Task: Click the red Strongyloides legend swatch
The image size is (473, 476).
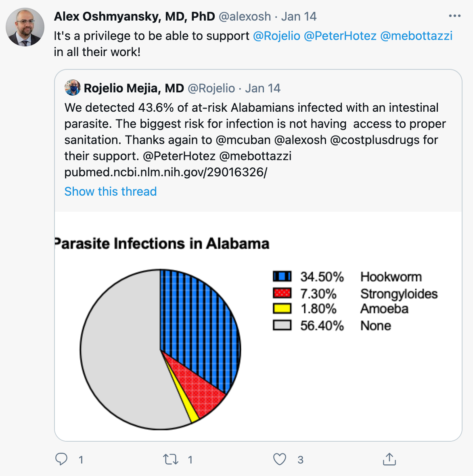Action: coord(282,293)
